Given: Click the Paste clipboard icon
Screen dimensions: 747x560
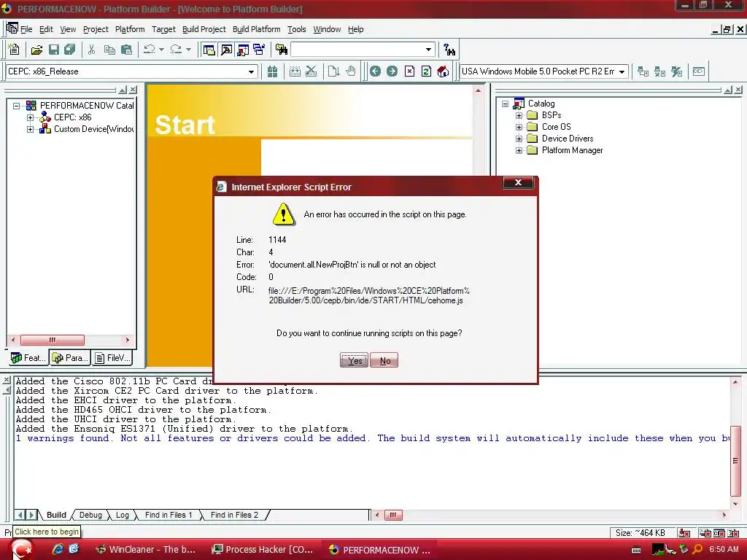Looking at the screenshot, I should 126,50.
